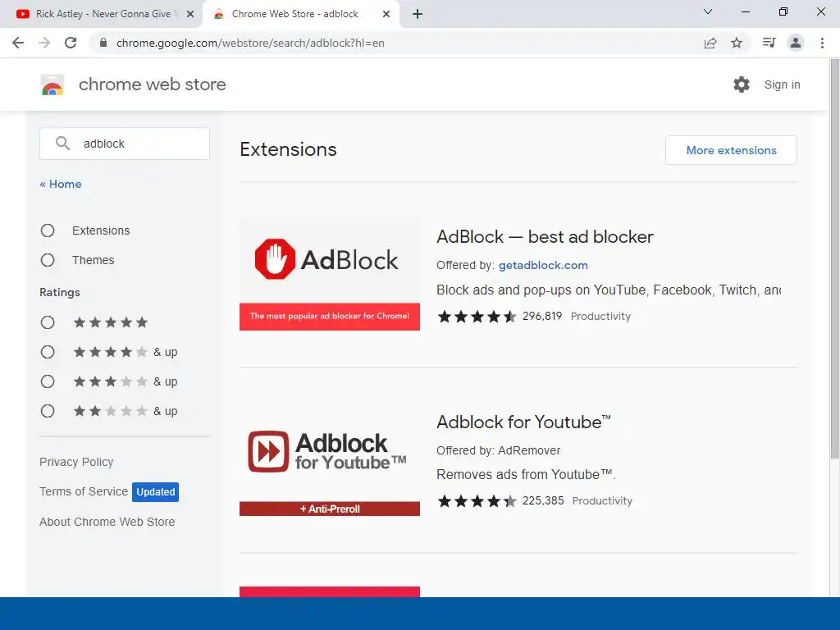The height and width of the screenshot is (630, 840).
Task: Close the Chrome Web Store tab
Action: pos(386,14)
